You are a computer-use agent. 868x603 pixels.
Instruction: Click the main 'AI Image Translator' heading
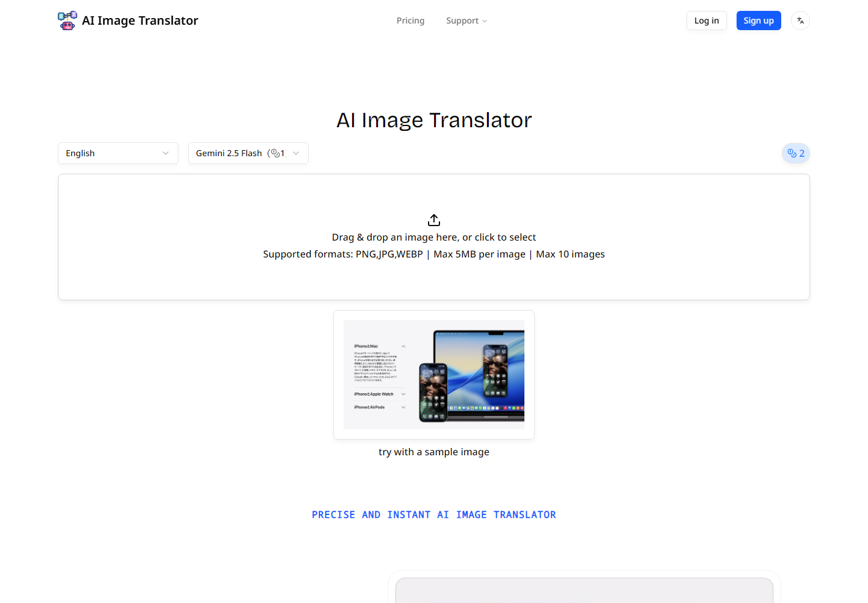[434, 120]
